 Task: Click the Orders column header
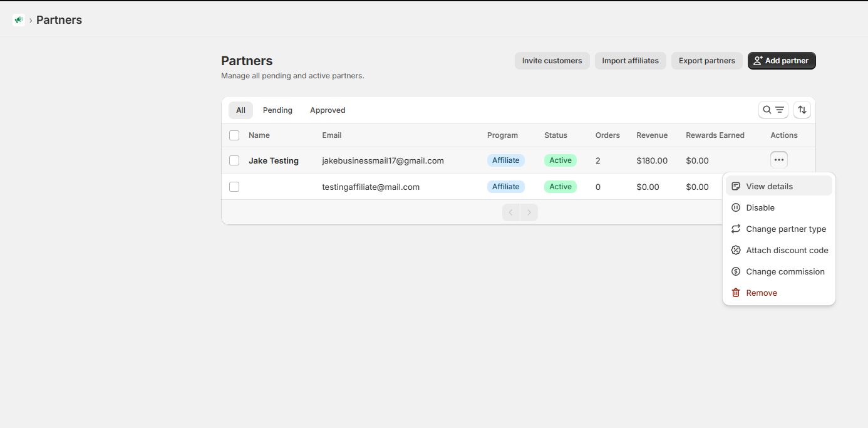607,135
